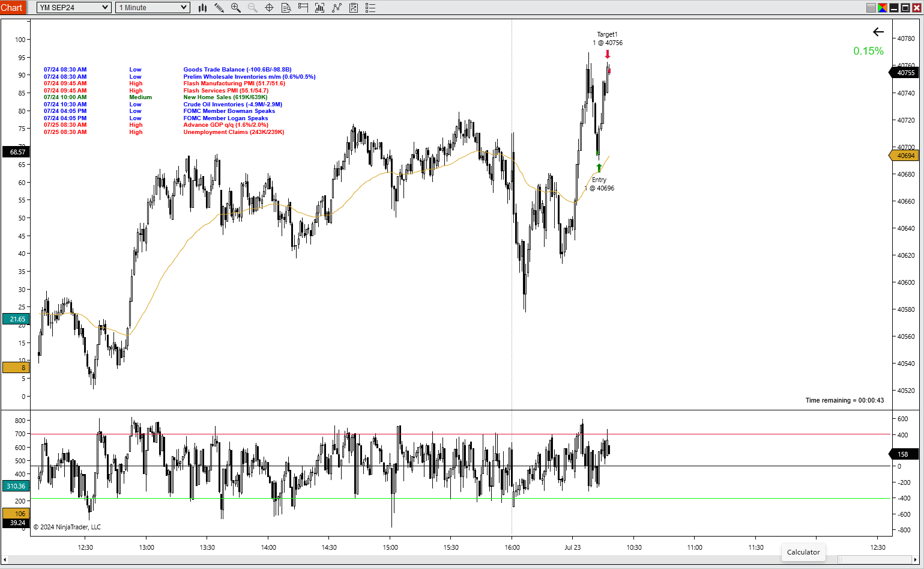The image size is (924, 569).
Task: Open the indicators icon
Action: pos(337,8)
